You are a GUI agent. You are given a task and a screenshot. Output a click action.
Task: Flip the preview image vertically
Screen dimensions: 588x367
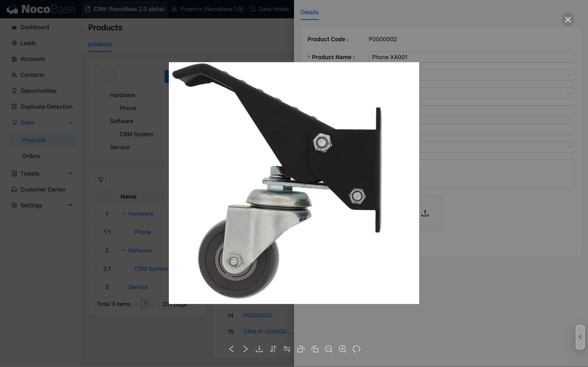[x=273, y=349]
